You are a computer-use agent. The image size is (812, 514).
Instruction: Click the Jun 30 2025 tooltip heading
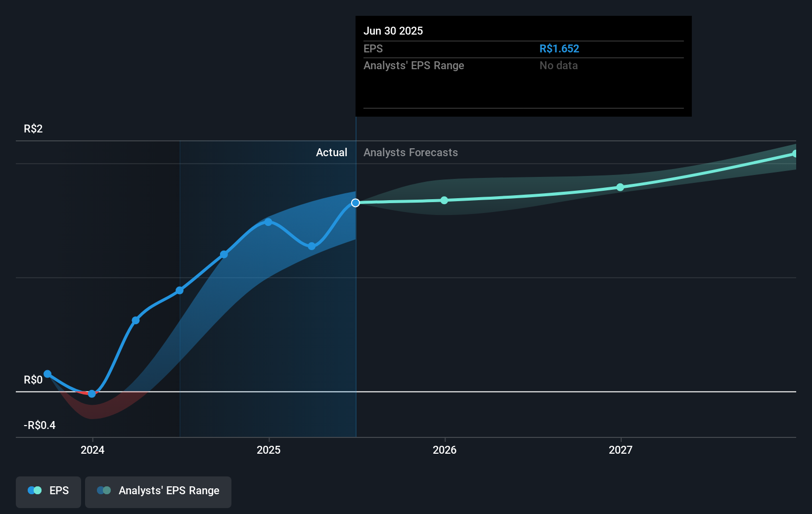(x=393, y=31)
